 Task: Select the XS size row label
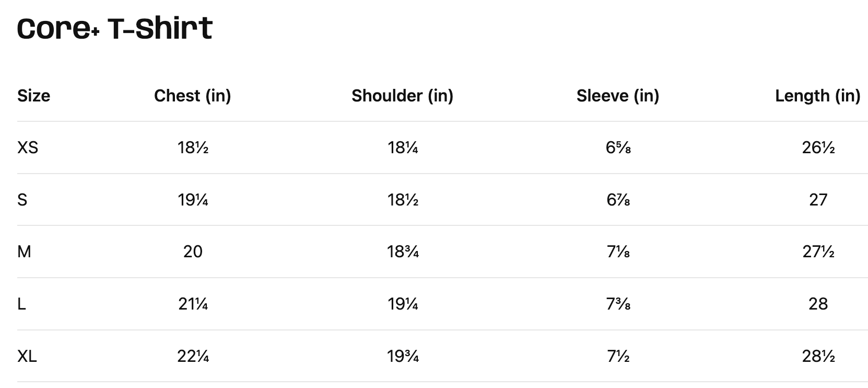tap(28, 148)
